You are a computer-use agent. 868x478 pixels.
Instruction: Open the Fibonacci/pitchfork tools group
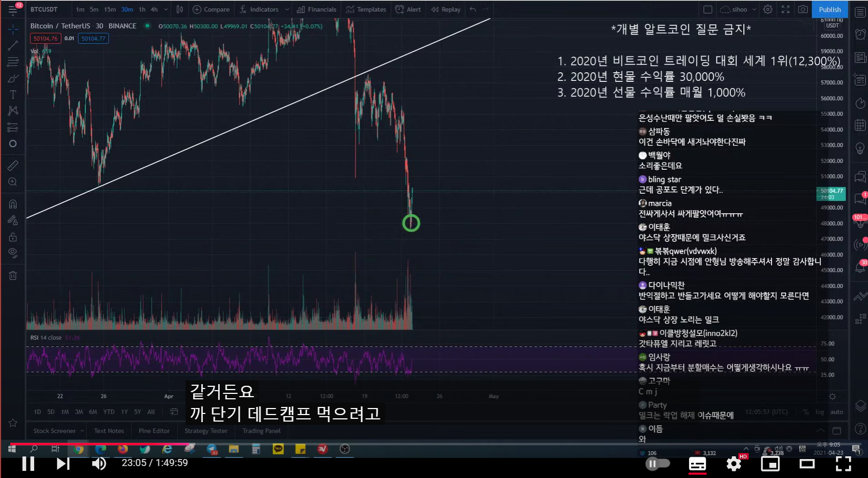coord(13,62)
